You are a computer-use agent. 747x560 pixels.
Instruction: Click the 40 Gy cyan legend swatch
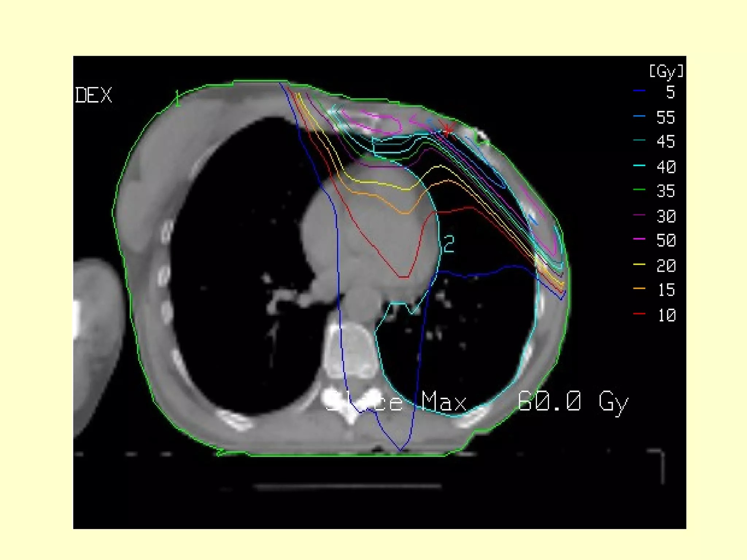639,166
